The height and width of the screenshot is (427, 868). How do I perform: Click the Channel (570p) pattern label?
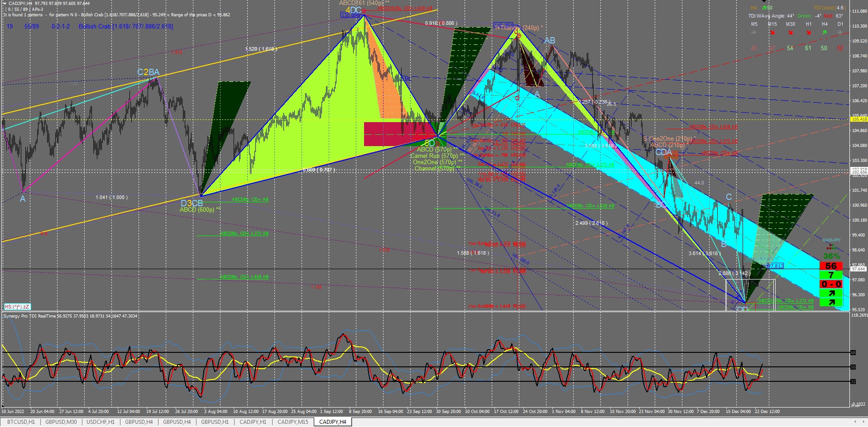pyautogui.click(x=437, y=168)
